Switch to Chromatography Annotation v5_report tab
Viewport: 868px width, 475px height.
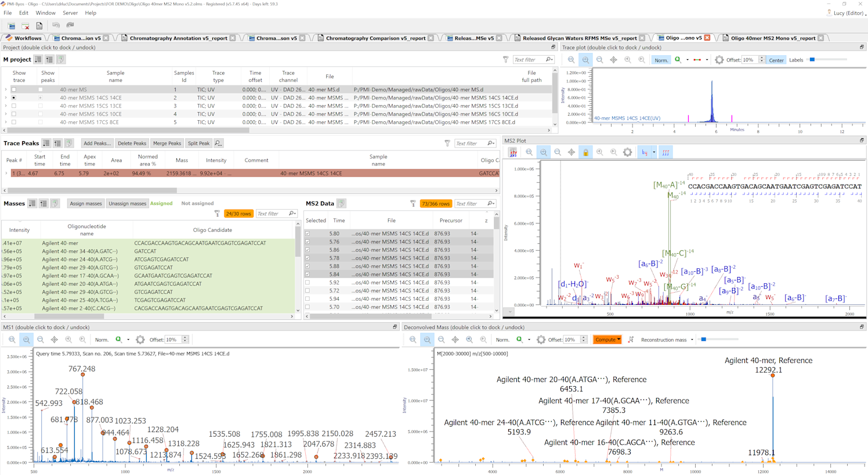(178, 38)
